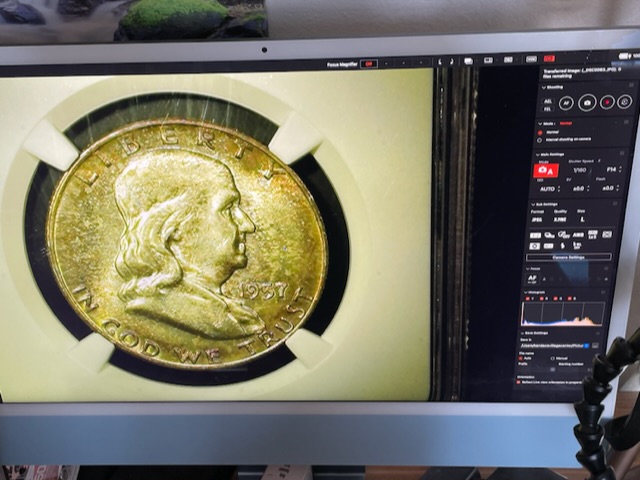Click the histogram graph
The image size is (640, 480).
(563, 313)
